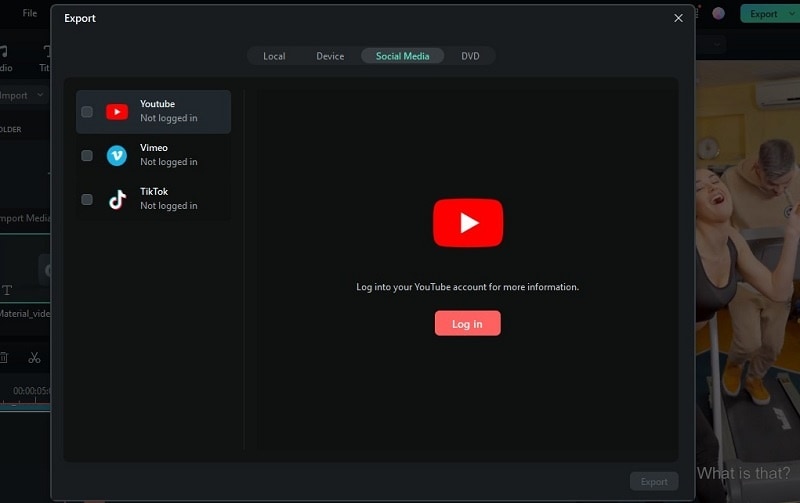Click the Youtube icon in platform list
This screenshot has width=800, height=503.
(x=117, y=112)
